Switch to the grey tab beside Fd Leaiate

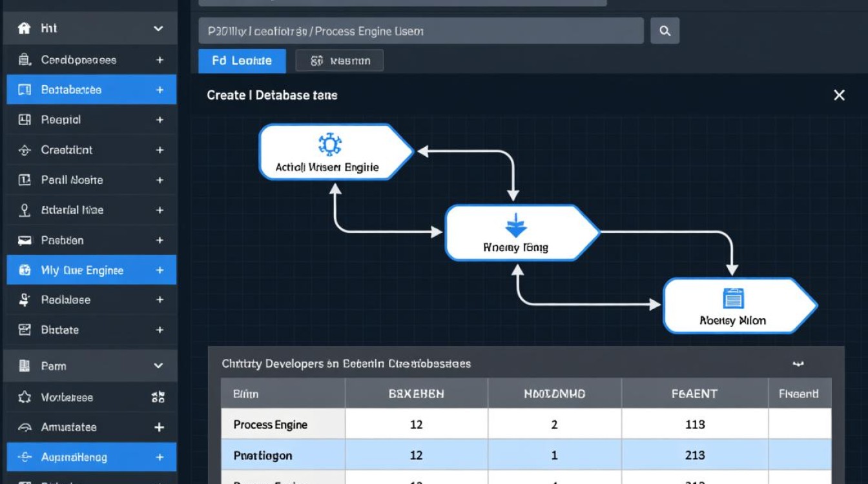coord(340,61)
